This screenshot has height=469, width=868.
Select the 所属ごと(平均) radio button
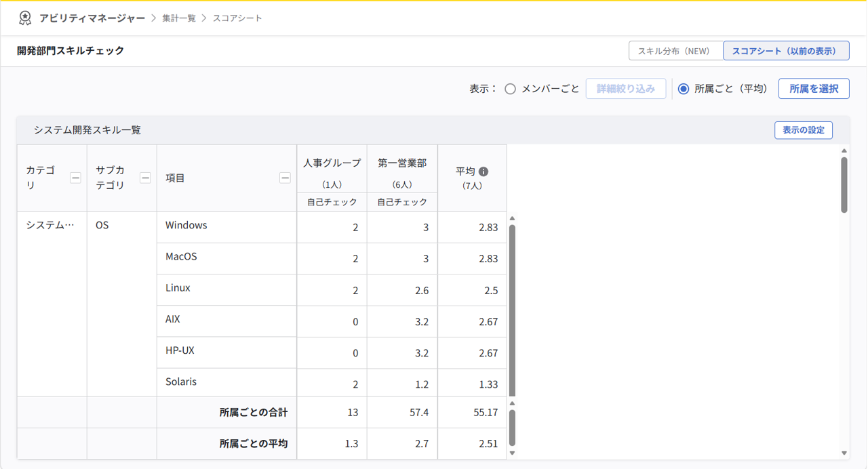pos(683,89)
